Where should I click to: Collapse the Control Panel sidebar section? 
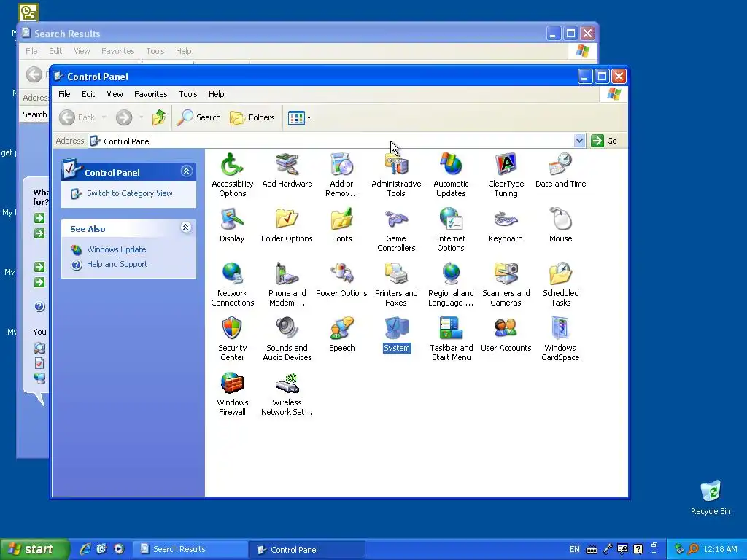click(186, 171)
